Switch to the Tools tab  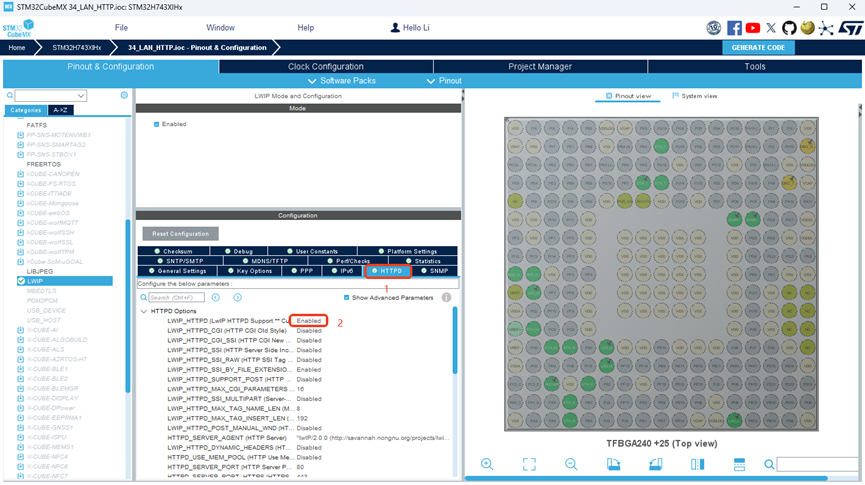pos(755,66)
